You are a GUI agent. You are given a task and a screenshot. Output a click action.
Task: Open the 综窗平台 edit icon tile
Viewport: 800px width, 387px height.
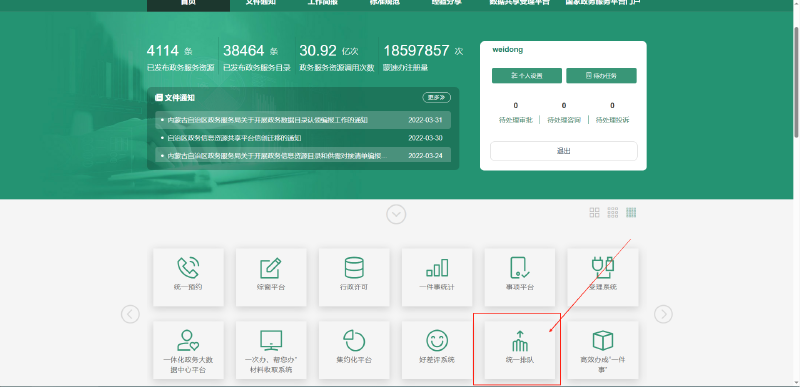coord(271,277)
